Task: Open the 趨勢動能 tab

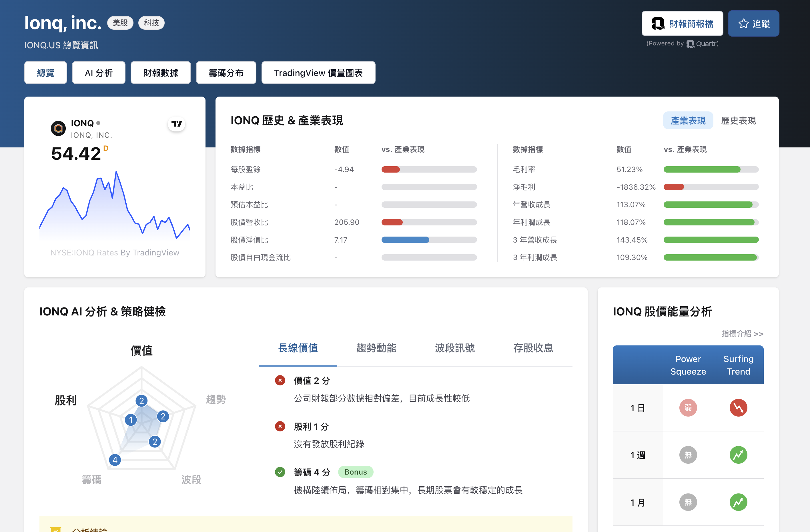Action: [x=376, y=348]
